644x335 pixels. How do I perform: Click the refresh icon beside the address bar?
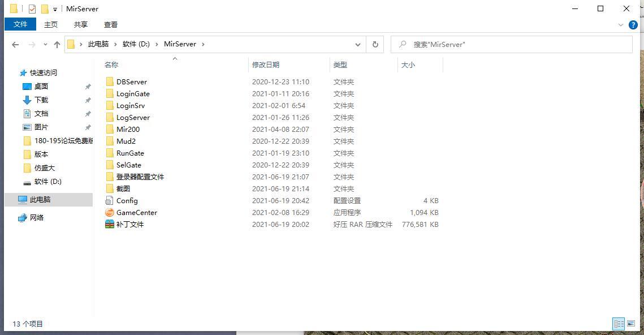tap(375, 44)
